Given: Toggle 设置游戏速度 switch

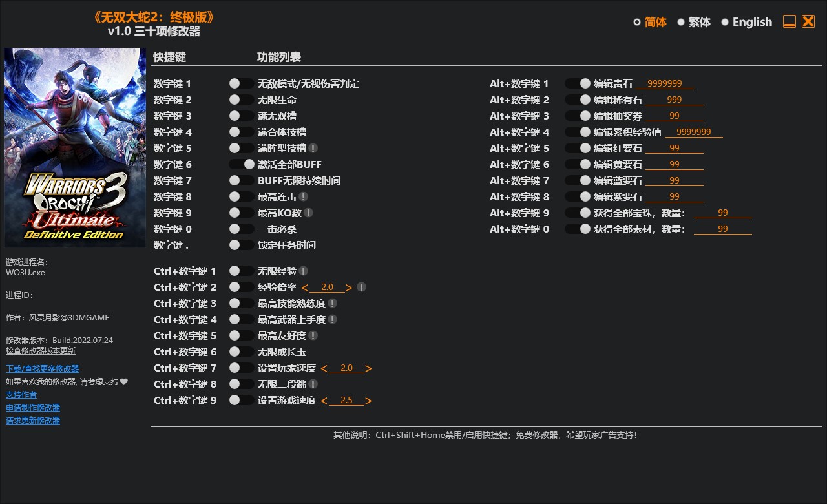Looking at the screenshot, I should pos(242,400).
